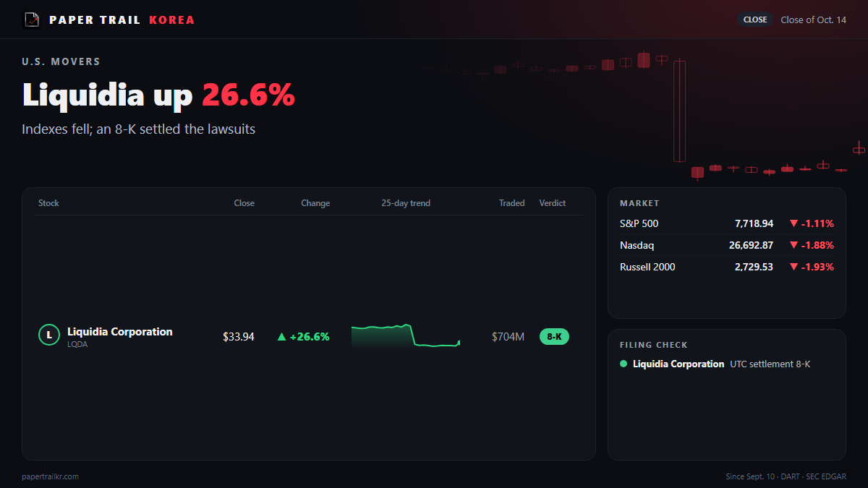The width and height of the screenshot is (868, 488).
Task: Click the +26.6% change value in table
Action: point(310,337)
